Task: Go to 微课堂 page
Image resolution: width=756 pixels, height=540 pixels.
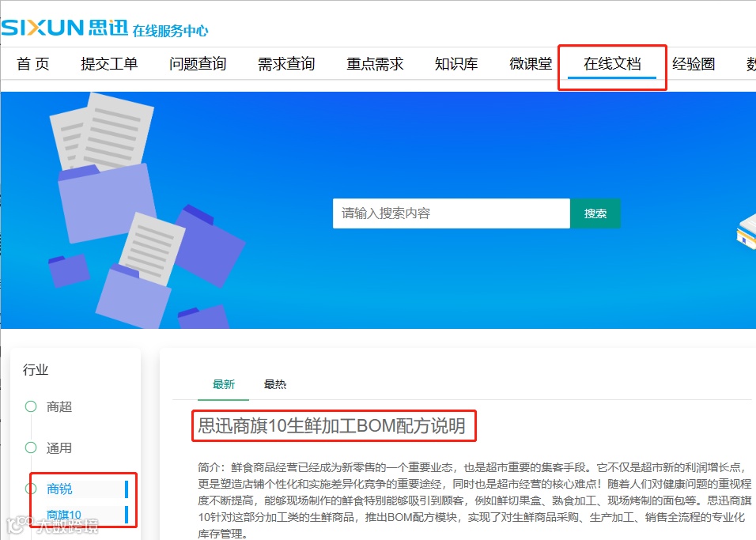Action: [531, 63]
